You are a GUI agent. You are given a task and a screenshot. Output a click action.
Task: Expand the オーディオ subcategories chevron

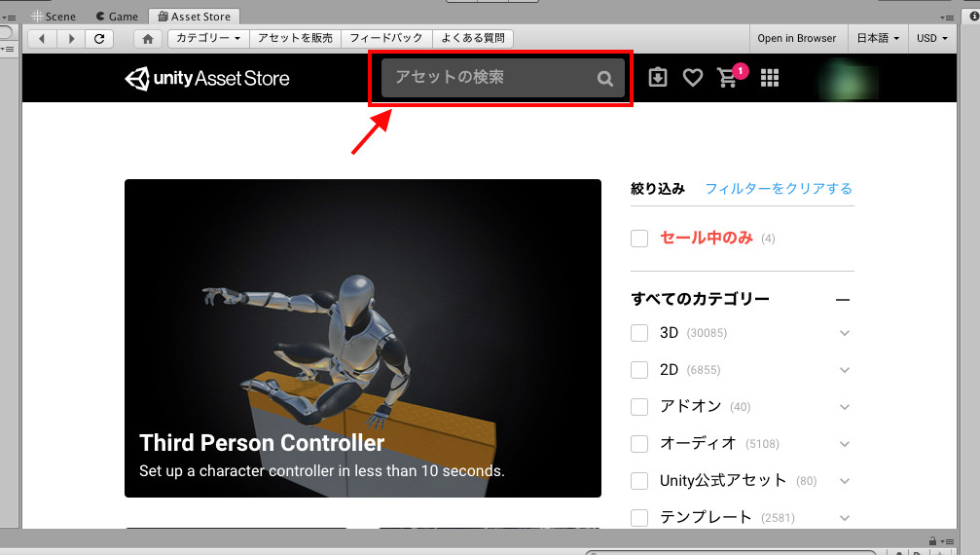(x=845, y=444)
